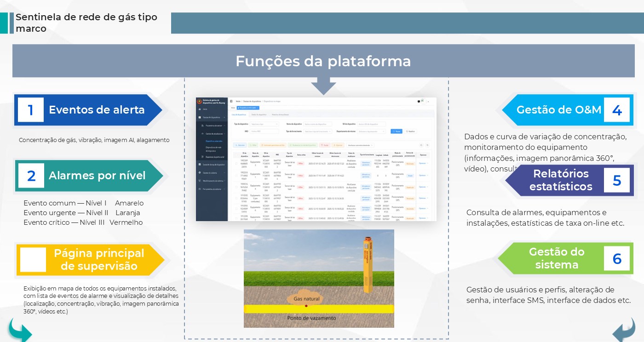Image resolution: width=644 pixels, height=342 pixels.
Task: Tick the checkbox for the Equipamento 4 row
Action: click(x=236, y=187)
